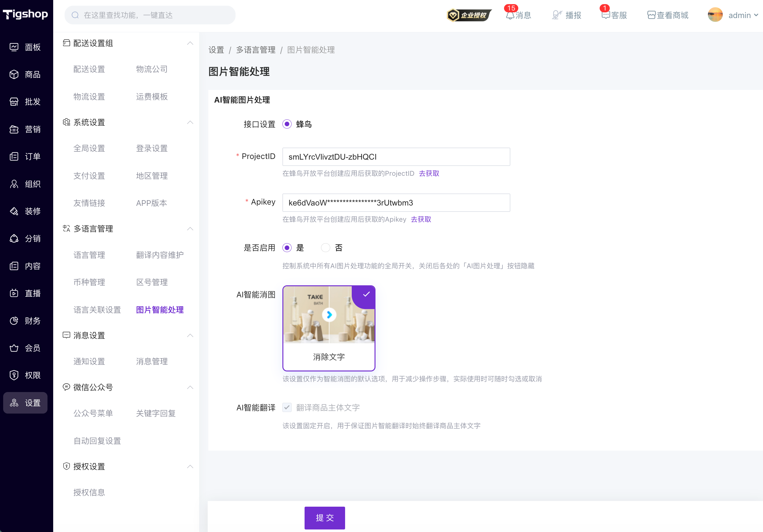Open the 币种管理 menu item
Image resolution: width=763 pixels, height=532 pixels.
click(x=89, y=282)
